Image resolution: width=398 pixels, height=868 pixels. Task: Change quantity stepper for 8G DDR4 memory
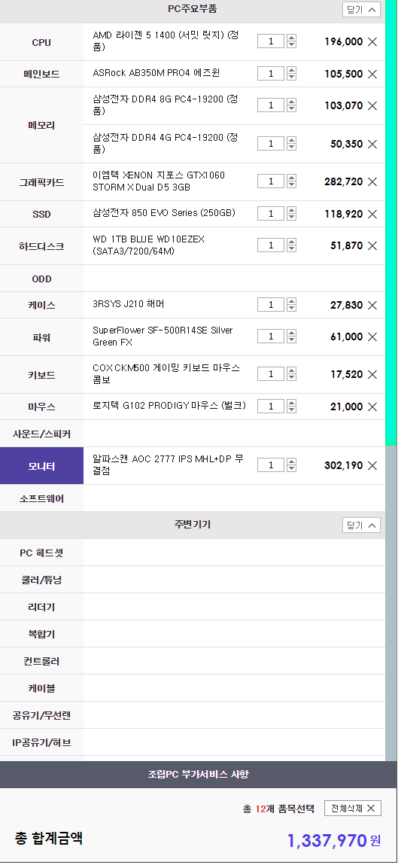tap(292, 105)
